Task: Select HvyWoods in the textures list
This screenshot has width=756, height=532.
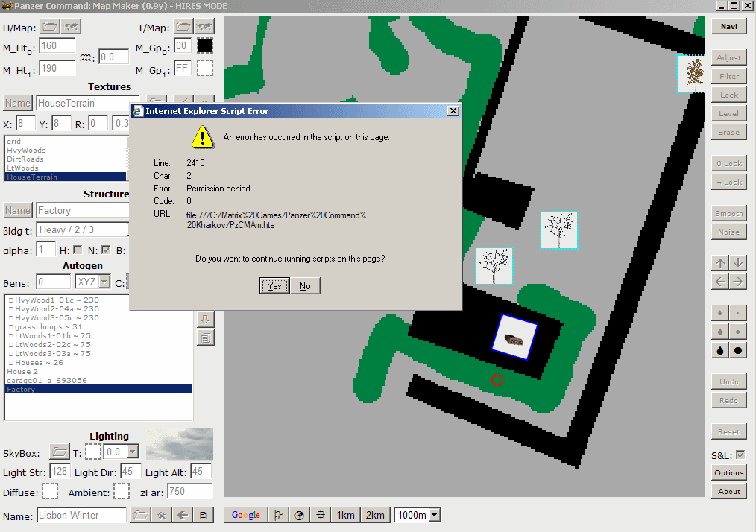Action: [66, 151]
